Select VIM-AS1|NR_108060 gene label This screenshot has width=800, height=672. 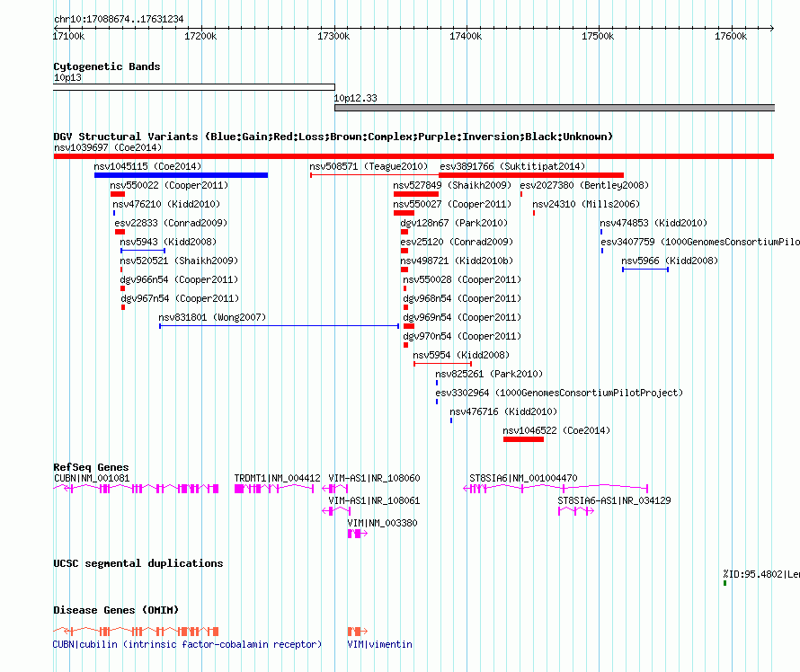[374, 478]
